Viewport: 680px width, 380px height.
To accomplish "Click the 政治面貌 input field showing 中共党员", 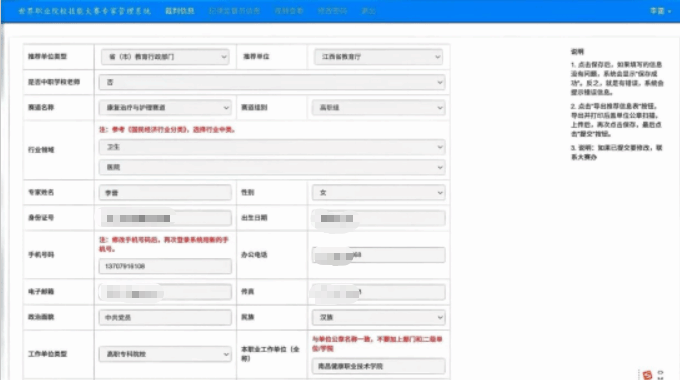I will [x=165, y=318].
